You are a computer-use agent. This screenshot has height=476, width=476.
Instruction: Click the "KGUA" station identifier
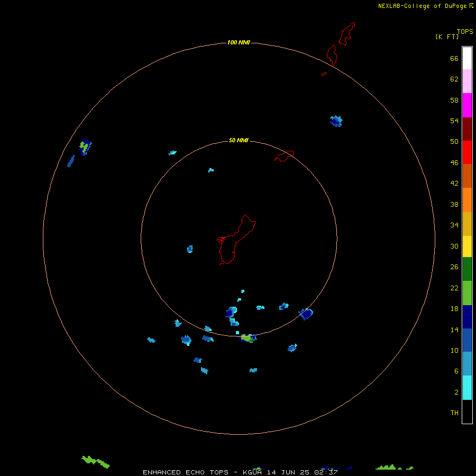252,472
